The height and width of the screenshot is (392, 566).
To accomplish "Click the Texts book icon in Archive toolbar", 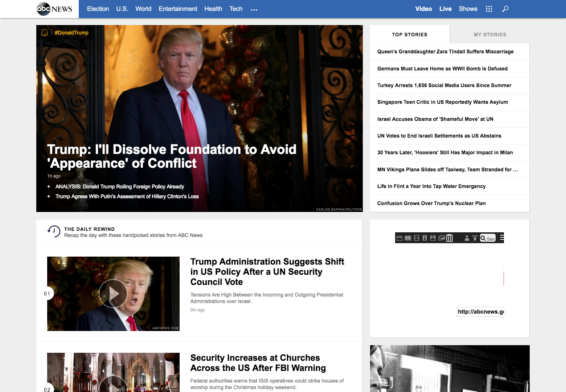I will click(408, 238).
